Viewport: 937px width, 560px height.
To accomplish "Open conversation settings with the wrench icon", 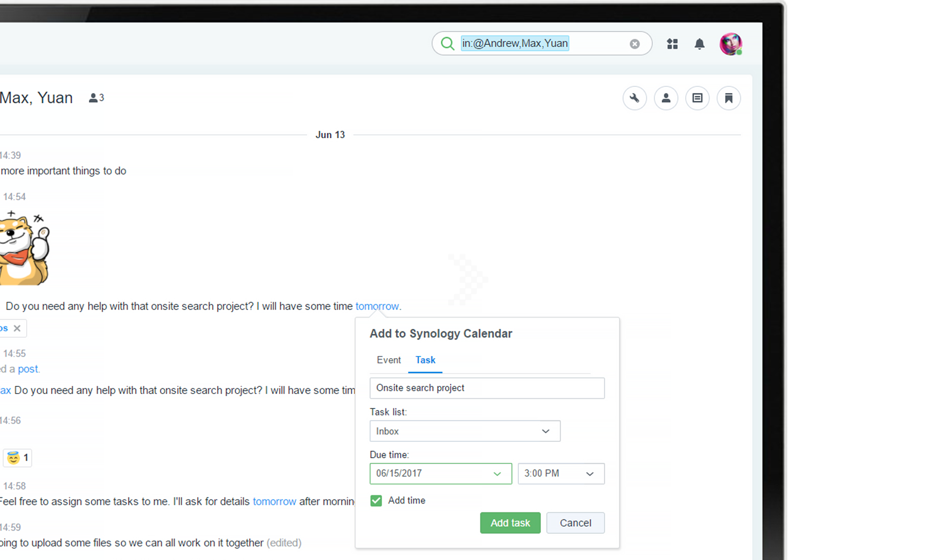I will point(634,98).
